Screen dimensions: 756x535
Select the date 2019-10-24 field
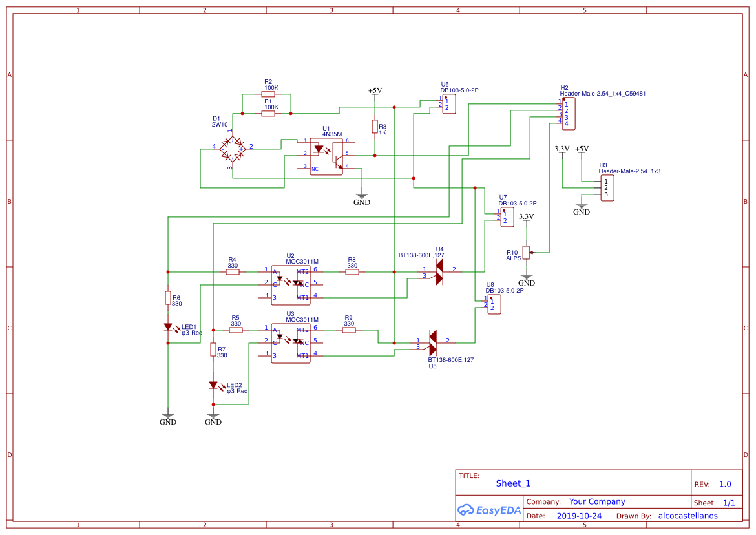(579, 516)
